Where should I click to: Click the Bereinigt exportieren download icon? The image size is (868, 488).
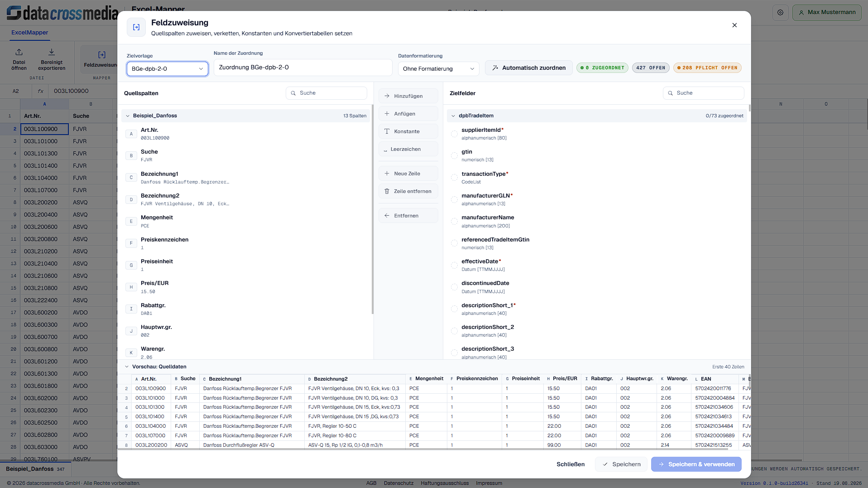52,52
